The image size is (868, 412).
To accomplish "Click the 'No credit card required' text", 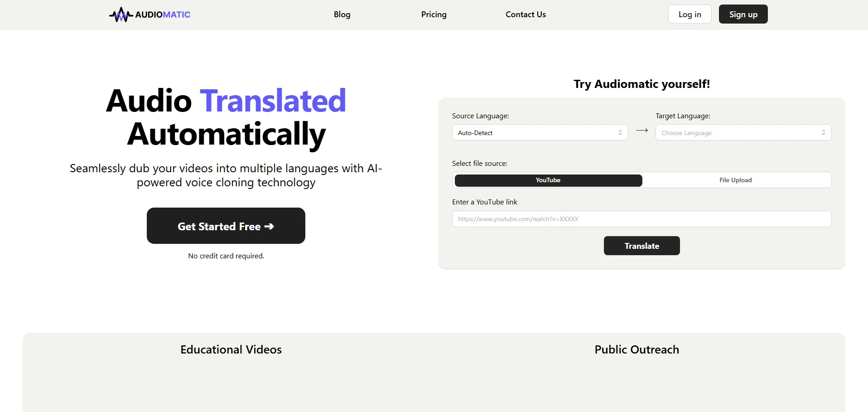I will click(x=226, y=256).
